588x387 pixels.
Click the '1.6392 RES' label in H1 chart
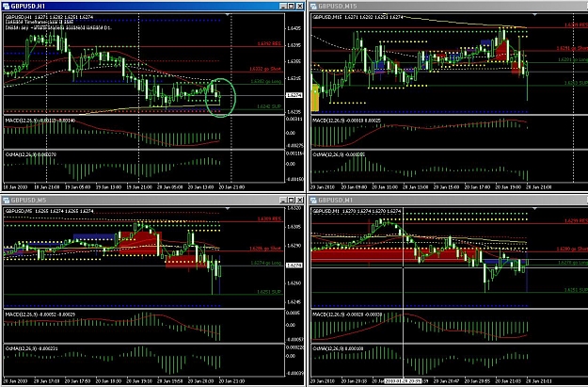269,43
